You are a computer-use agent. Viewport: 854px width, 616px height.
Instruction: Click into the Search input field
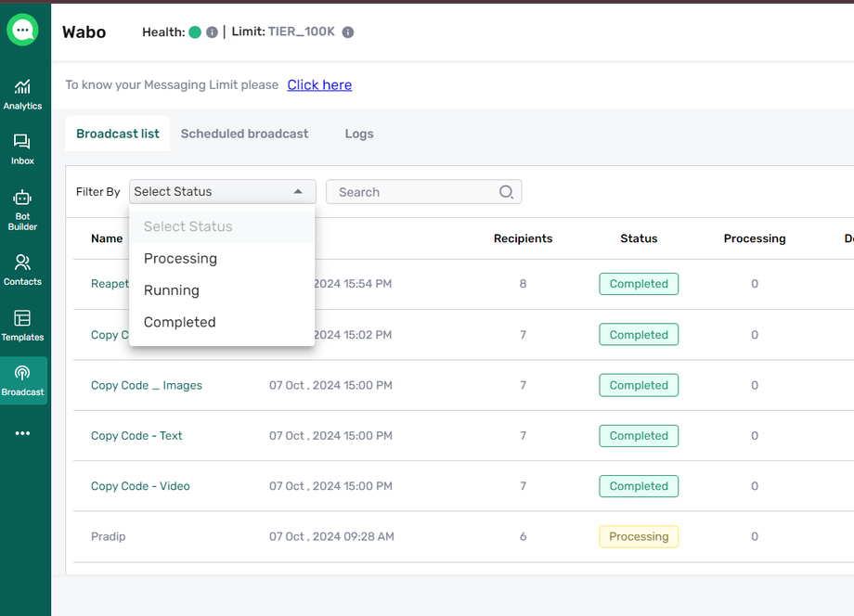[413, 192]
